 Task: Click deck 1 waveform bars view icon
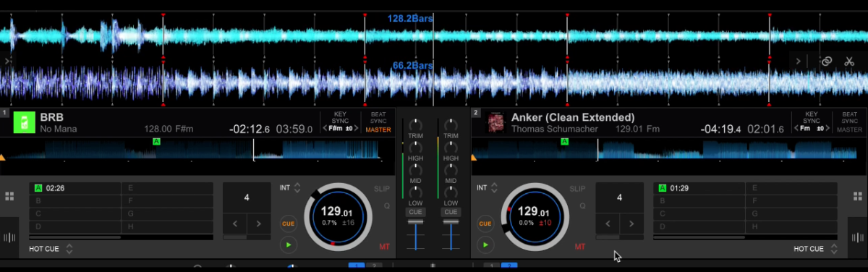click(9, 237)
